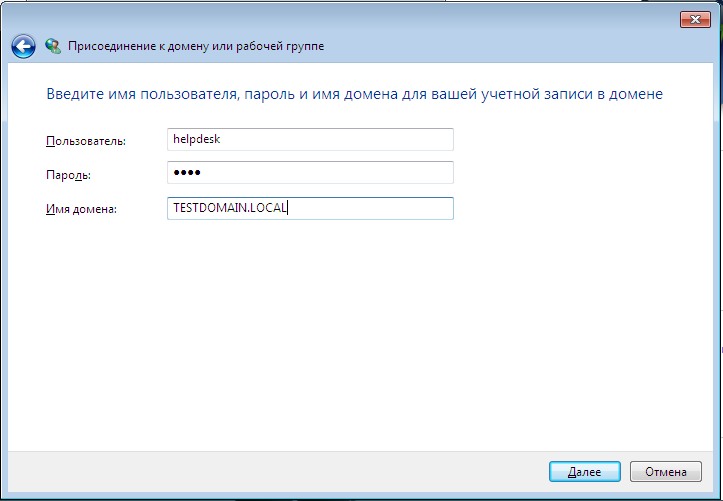The height and width of the screenshot is (501, 723).
Task: Click the word helpdesk in user field
Action: coord(196,140)
